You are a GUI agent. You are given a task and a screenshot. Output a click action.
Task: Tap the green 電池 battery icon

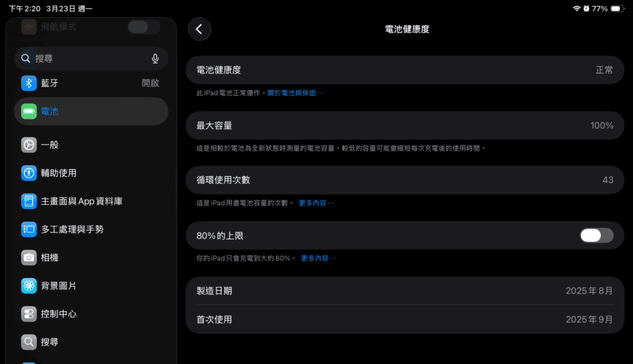28,111
